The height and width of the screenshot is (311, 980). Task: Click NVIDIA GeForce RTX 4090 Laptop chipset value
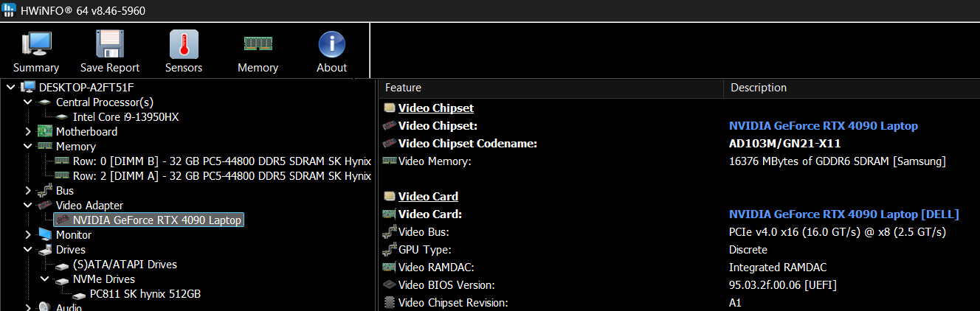point(824,126)
